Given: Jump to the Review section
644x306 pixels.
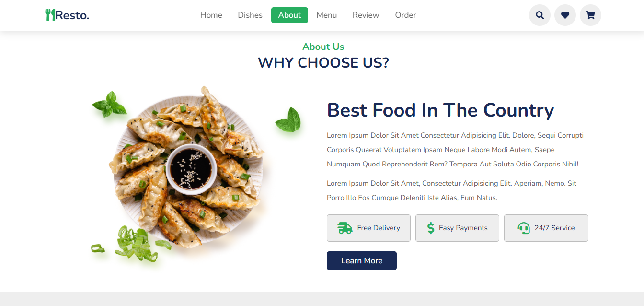Looking at the screenshot, I should (x=366, y=15).
